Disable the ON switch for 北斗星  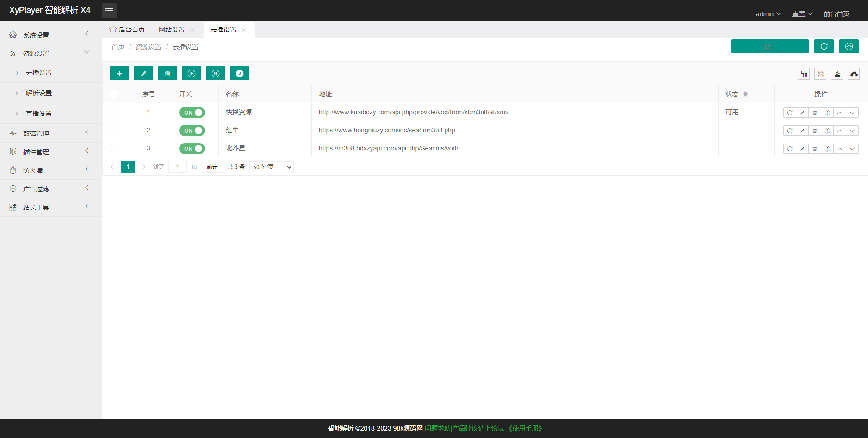192,149
